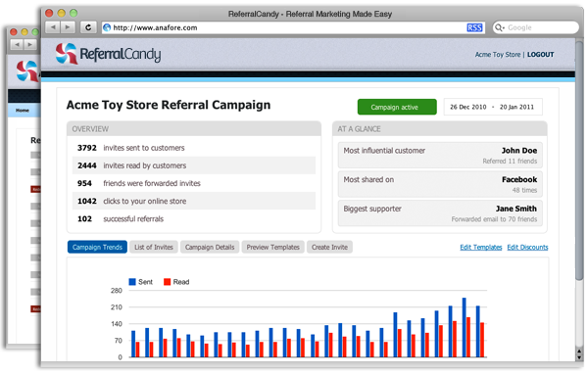Click the RSS badge in address bar
This screenshot has height=375, width=588.
click(474, 27)
